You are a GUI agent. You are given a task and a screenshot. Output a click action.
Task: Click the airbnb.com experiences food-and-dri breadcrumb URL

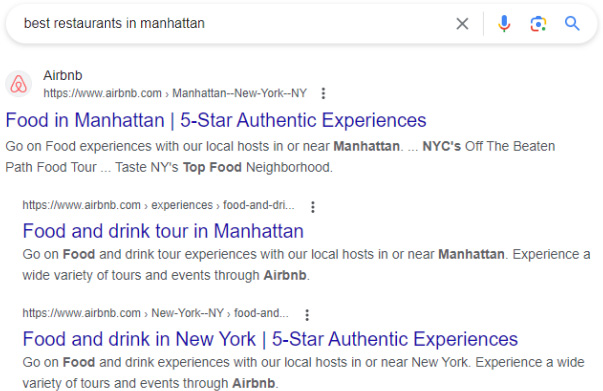pos(158,205)
